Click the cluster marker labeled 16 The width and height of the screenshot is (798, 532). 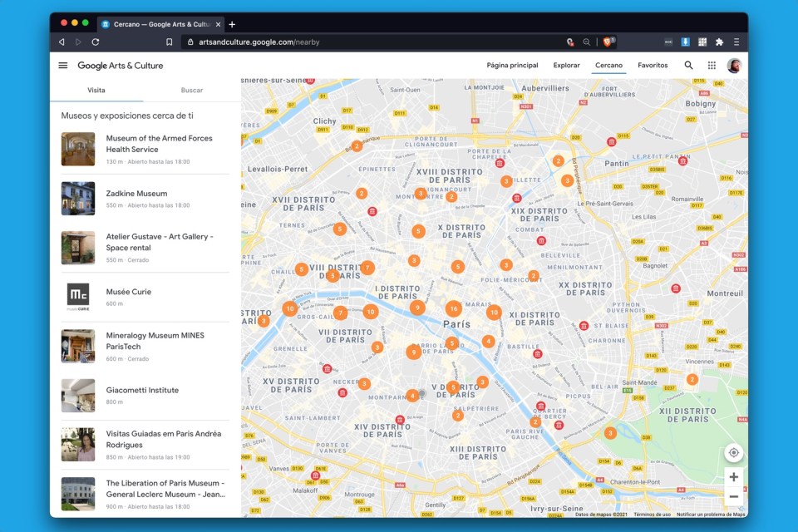pos(453,308)
